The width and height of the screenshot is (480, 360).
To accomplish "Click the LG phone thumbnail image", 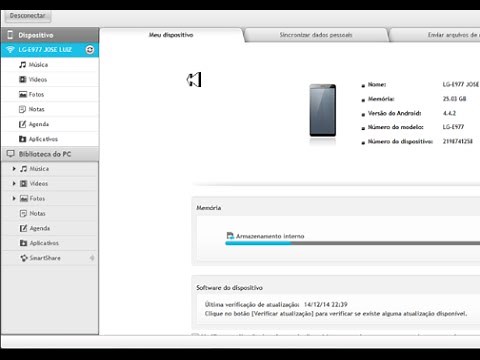I will point(323,110).
